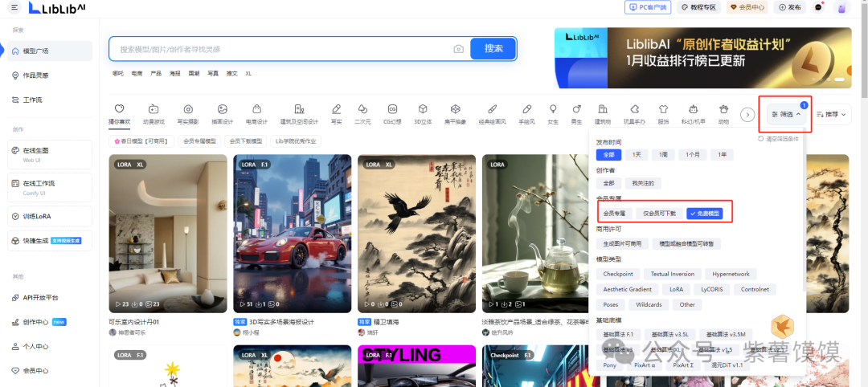Select Hypernetwork model type option
The image size is (868, 387).
pyautogui.click(x=731, y=274)
